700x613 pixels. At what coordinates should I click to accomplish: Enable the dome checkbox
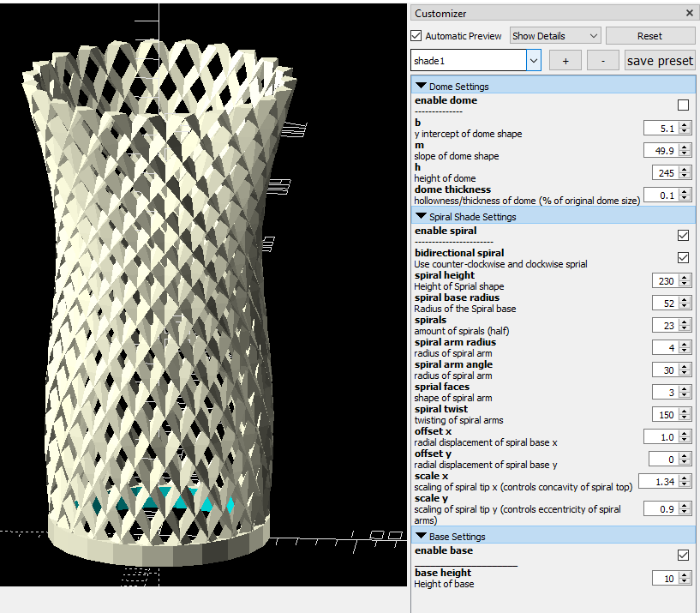[683, 105]
